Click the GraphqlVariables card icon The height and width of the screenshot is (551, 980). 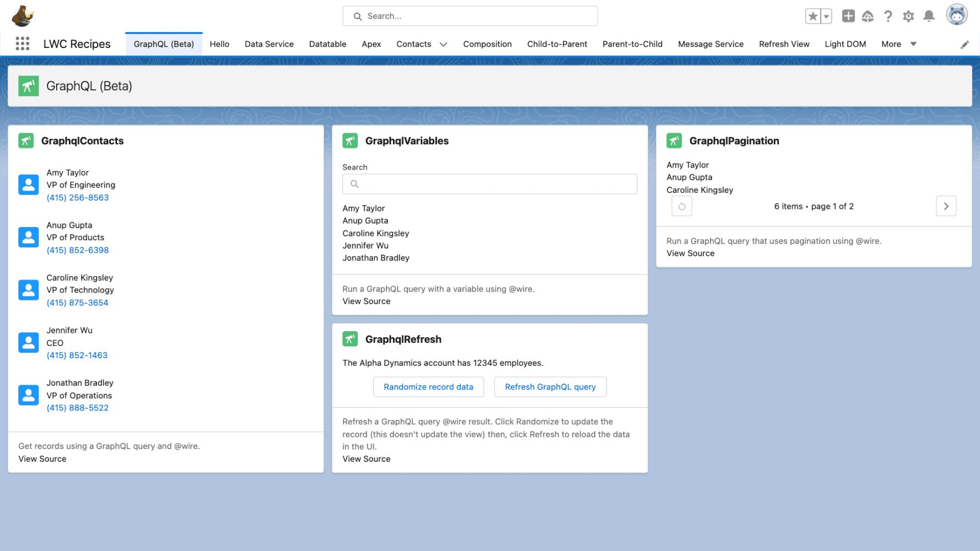pos(350,141)
